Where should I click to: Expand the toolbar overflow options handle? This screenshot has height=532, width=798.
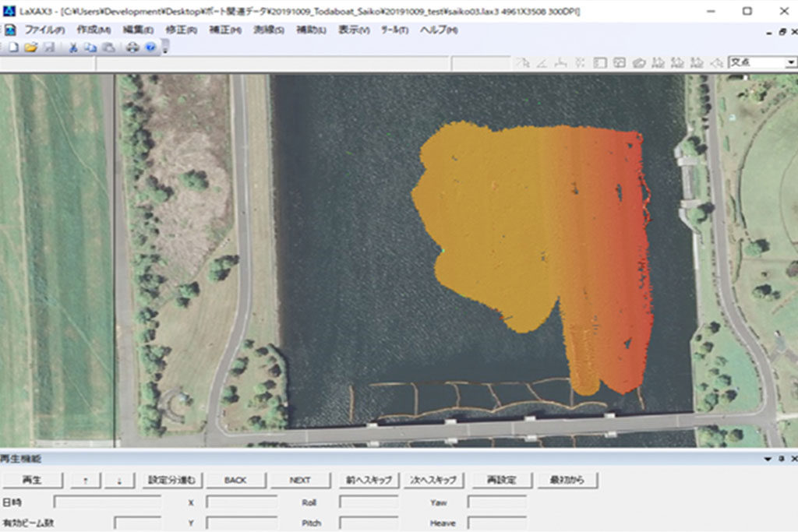tap(165, 48)
